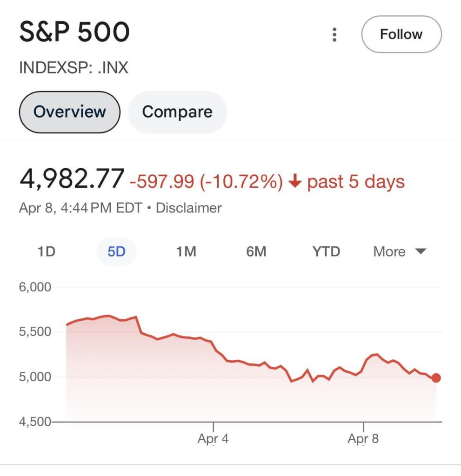Select the 5D time range
The image size is (461, 476).
[116, 252]
